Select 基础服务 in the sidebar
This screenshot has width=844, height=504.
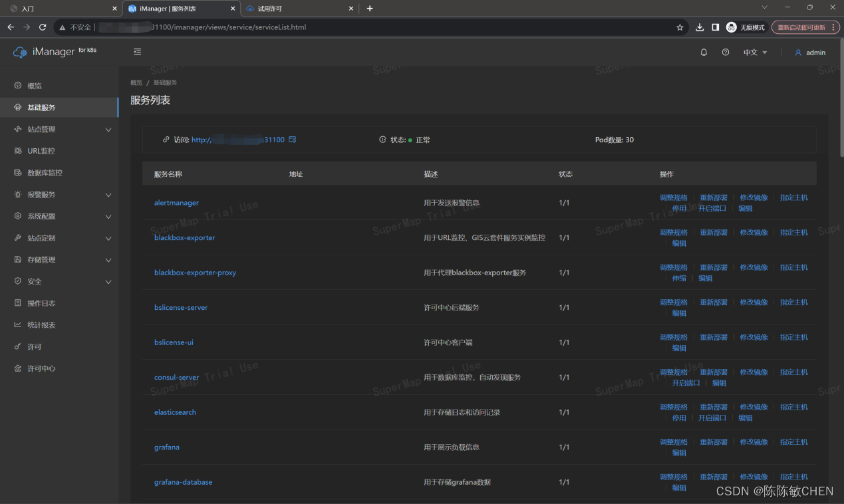click(59, 108)
